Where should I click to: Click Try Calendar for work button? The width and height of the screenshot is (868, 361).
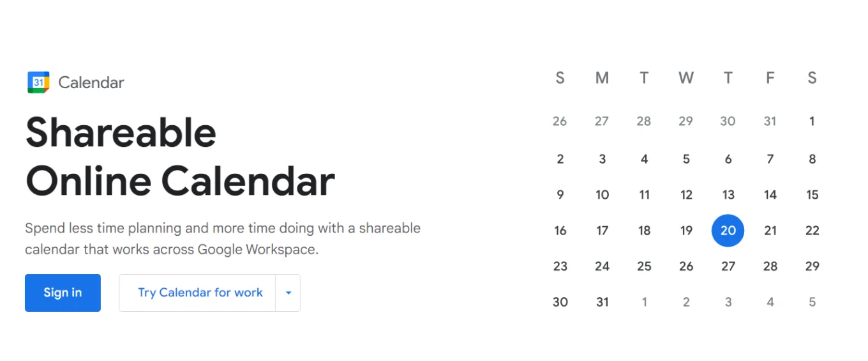(200, 293)
